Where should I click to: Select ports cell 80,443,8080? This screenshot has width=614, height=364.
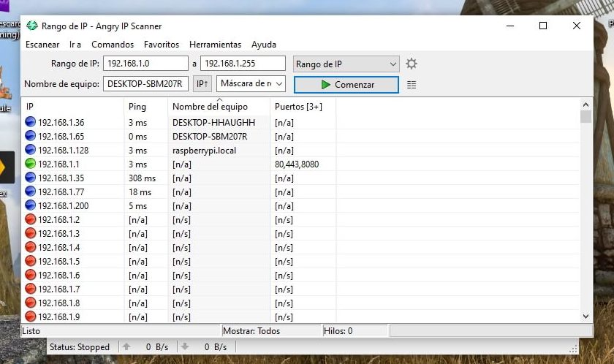click(297, 164)
